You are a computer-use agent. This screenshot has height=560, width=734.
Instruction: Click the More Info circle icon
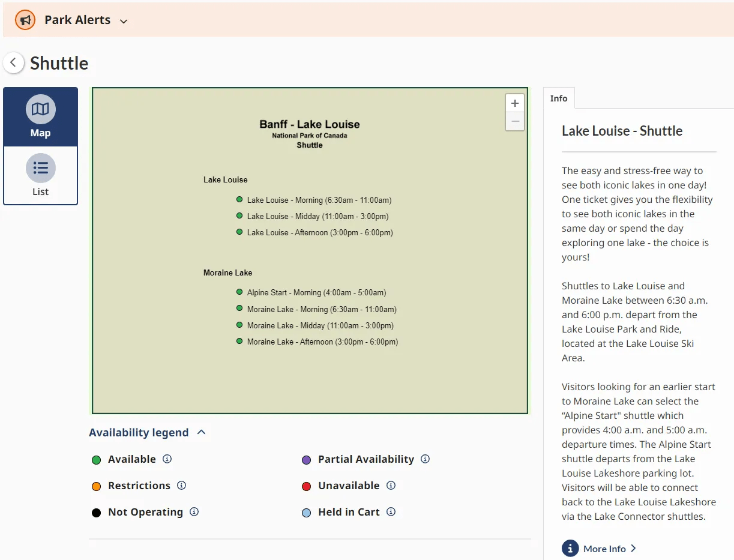coord(570,548)
